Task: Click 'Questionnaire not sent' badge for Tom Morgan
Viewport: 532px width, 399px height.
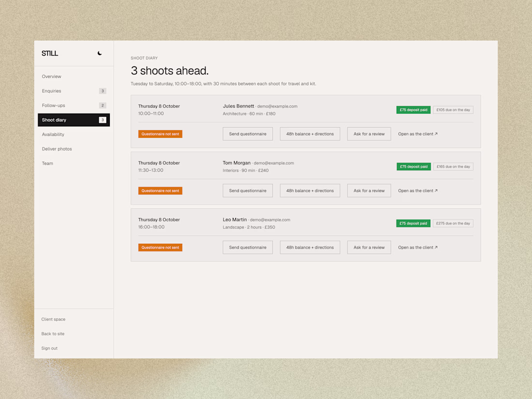Action: tap(160, 191)
